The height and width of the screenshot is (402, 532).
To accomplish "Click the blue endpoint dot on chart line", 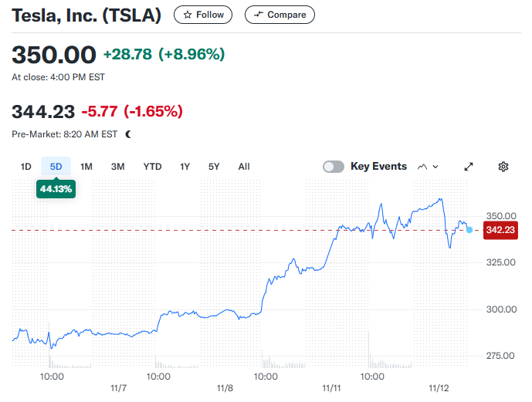I will (x=469, y=230).
